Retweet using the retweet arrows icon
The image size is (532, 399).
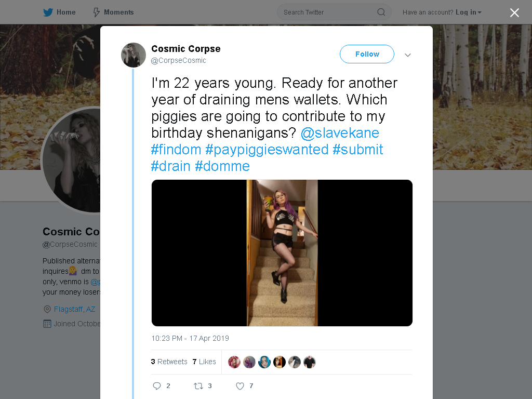[198, 386]
